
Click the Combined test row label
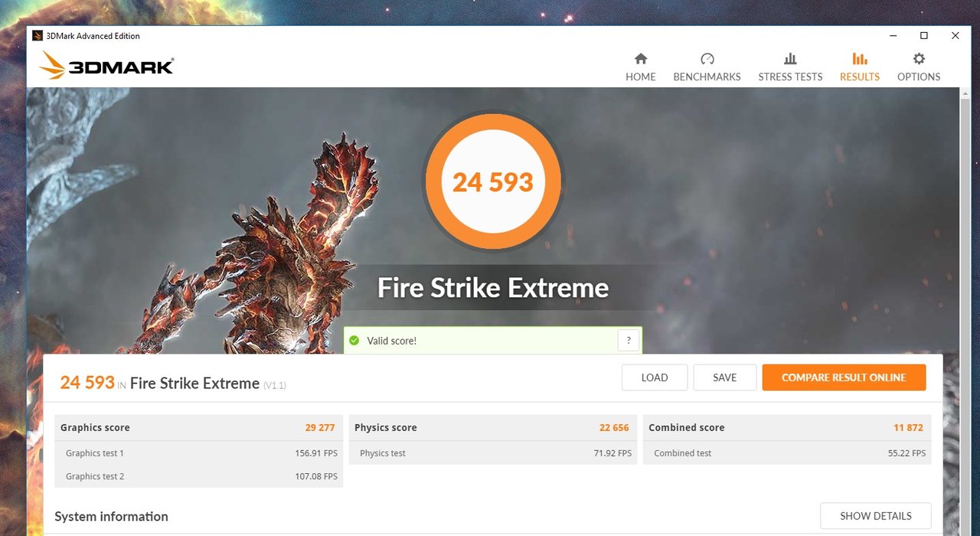683,453
